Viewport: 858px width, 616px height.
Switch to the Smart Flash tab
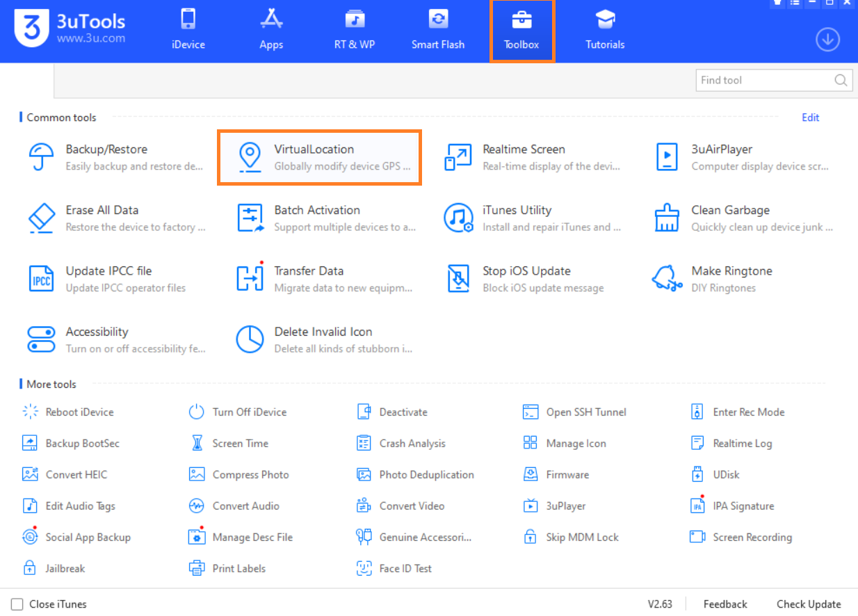(438, 31)
